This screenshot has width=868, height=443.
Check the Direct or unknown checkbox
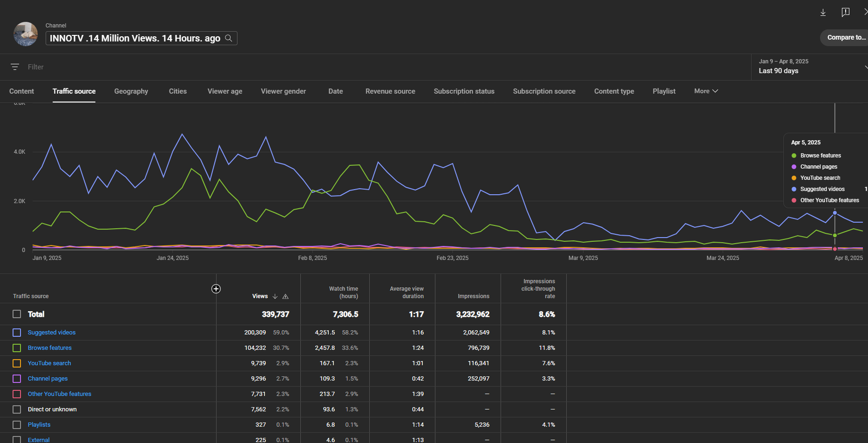pyautogui.click(x=17, y=409)
